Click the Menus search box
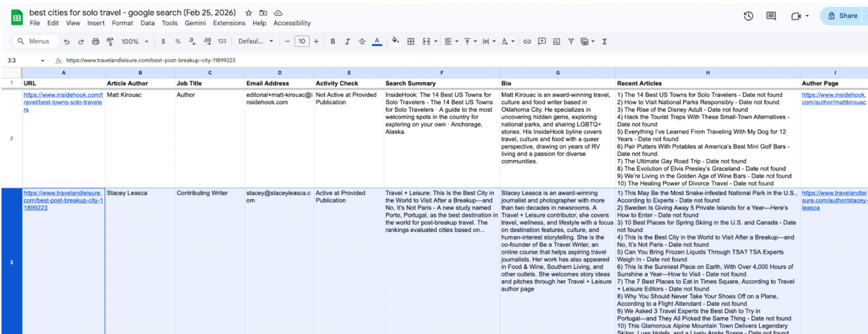868x334 pixels. (x=35, y=42)
